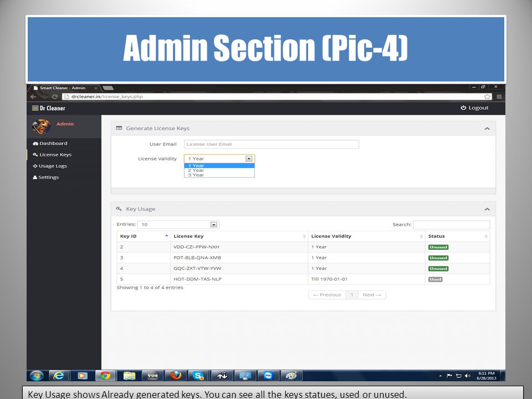Click the Key Usage key icon
This screenshot has width=532, height=399.
tap(119, 209)
